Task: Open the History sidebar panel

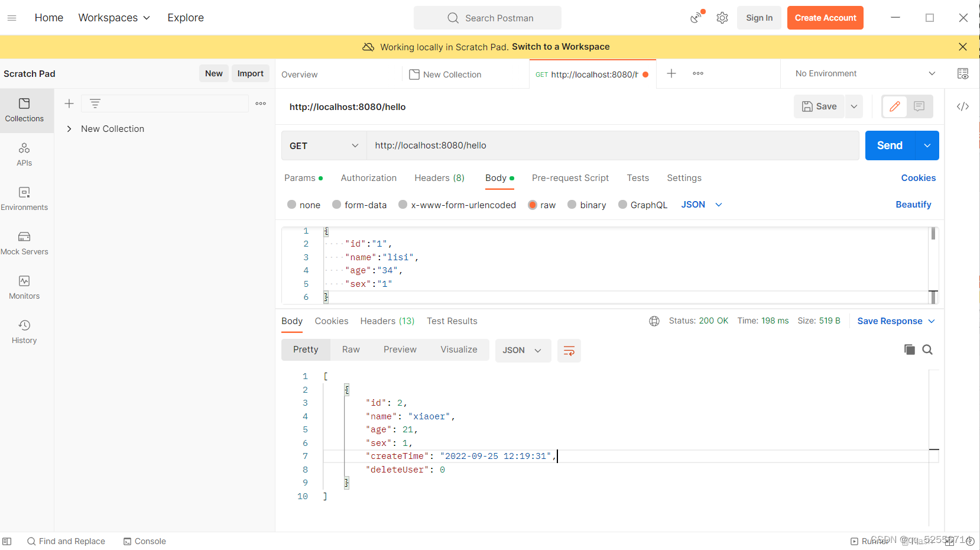Action: pyautogui.click(x=24, y=332)
